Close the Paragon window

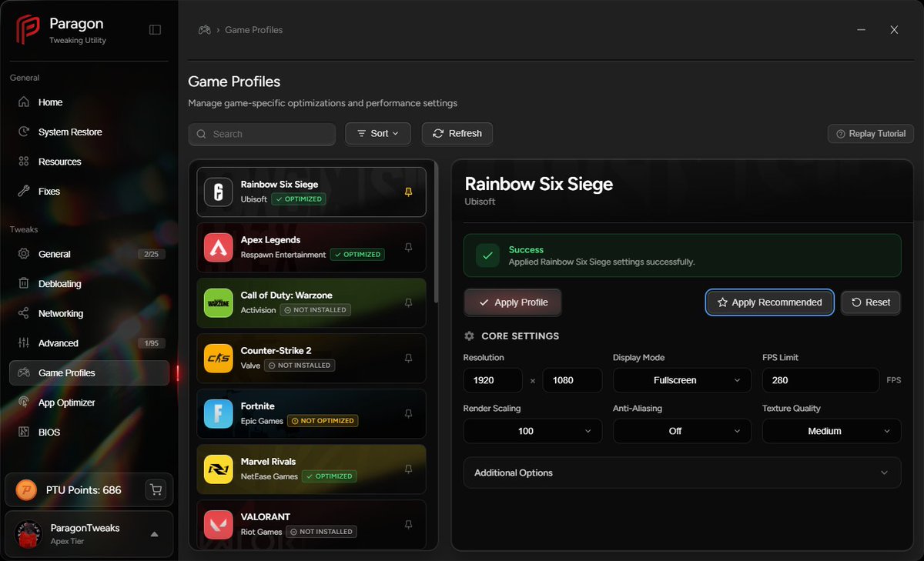click(x=894, y=30)
